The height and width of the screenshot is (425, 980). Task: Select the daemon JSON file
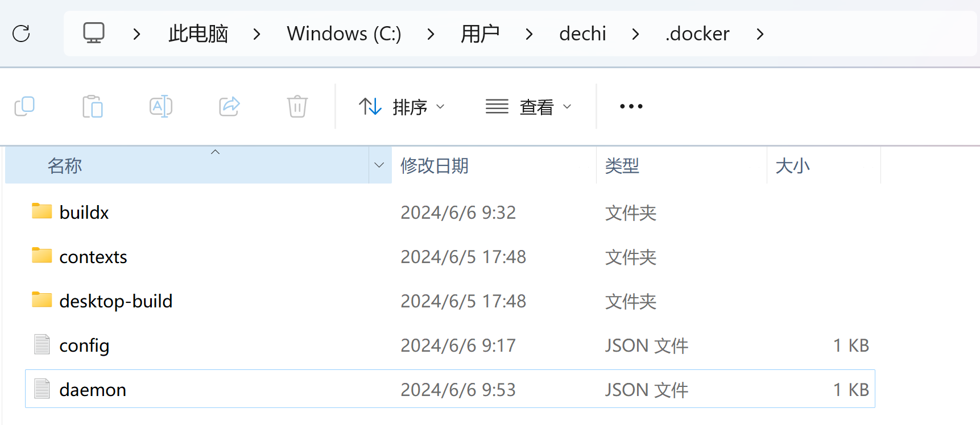click(93, 390)
